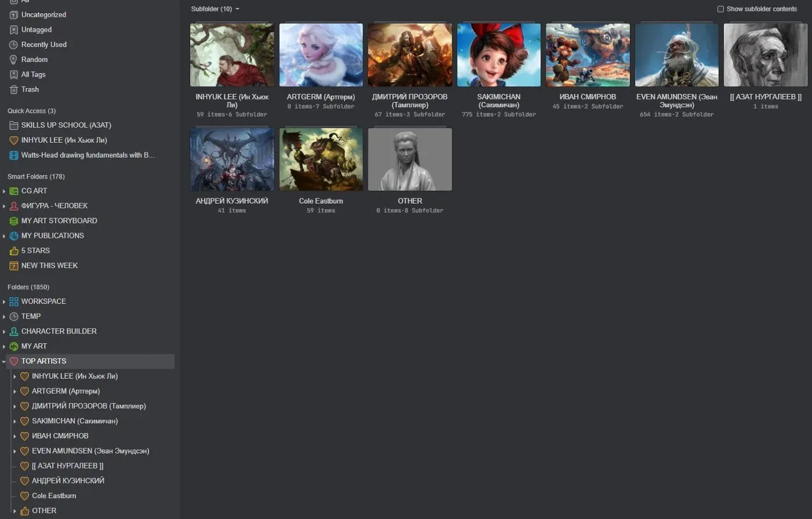Click the SKILLS UP SCHOOL folder icon
The height and width of the screenshot is (519, 812).
pos(14,125)
